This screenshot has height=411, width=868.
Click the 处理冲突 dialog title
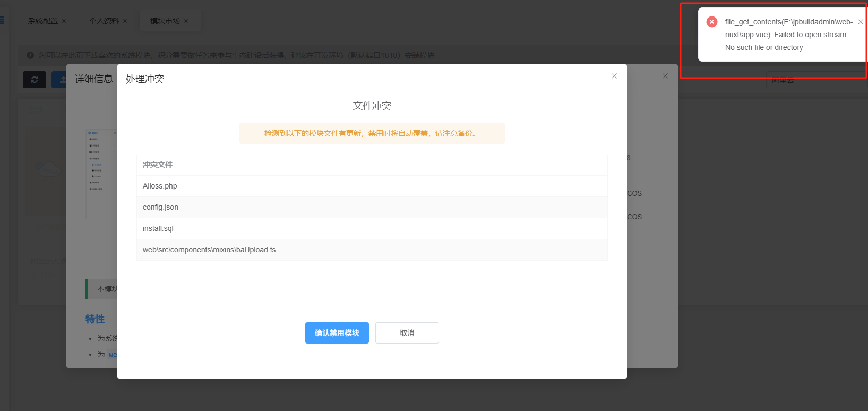coord(145,79)
